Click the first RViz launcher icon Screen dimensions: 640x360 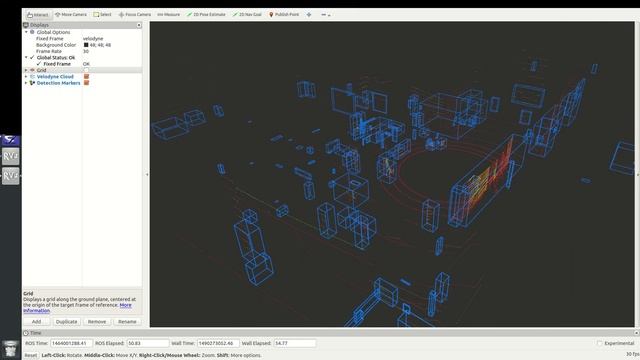[x=11, y=156]
